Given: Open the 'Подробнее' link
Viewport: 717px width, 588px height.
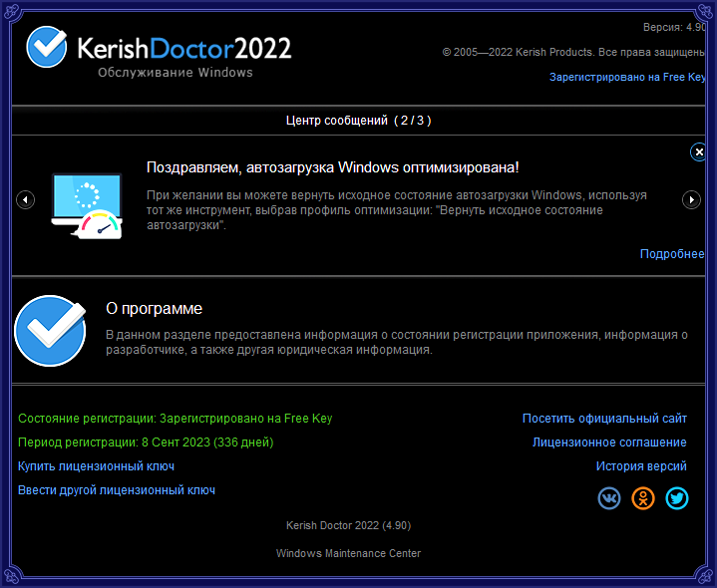Looking at the screenshot, I should click(672, 254).
